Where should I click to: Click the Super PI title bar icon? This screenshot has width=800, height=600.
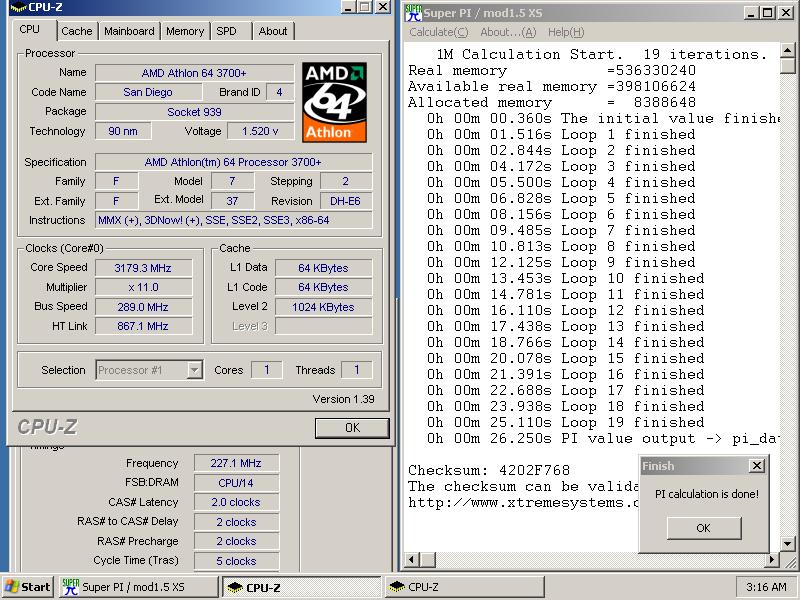click(413, 13)
